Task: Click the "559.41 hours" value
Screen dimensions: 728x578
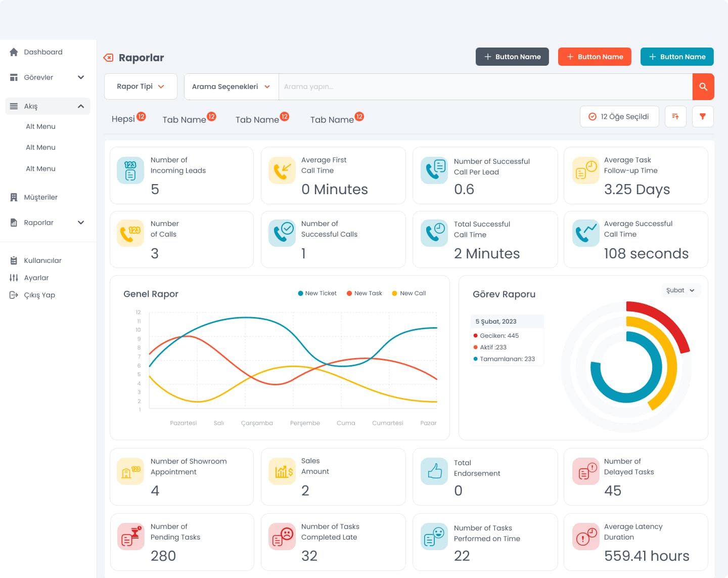Action: pos(647,556)
